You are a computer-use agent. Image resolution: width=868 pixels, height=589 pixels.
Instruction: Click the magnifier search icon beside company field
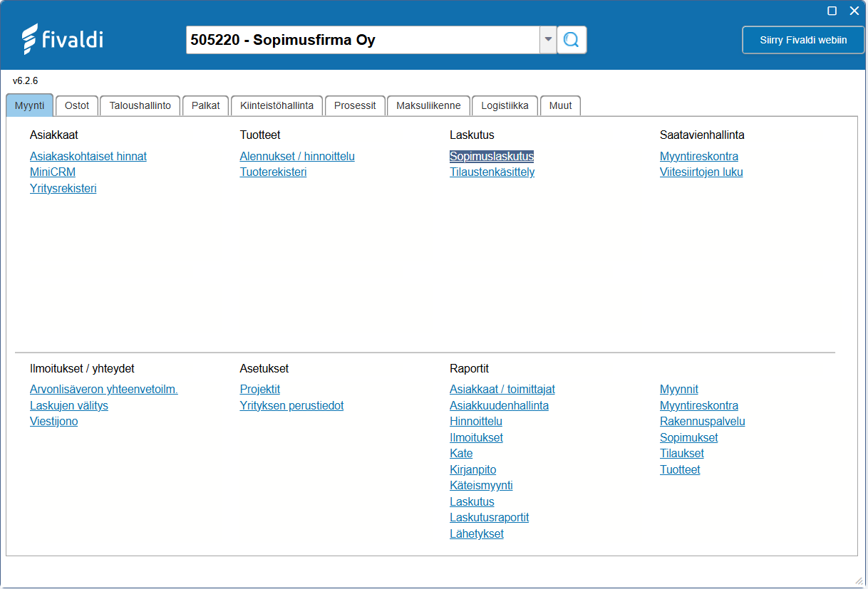(572, 40)
